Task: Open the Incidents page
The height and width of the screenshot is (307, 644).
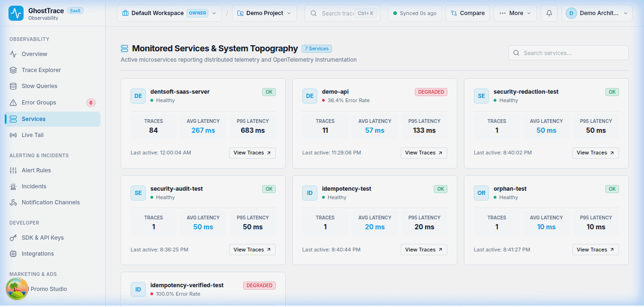Action: click(52, 186)
